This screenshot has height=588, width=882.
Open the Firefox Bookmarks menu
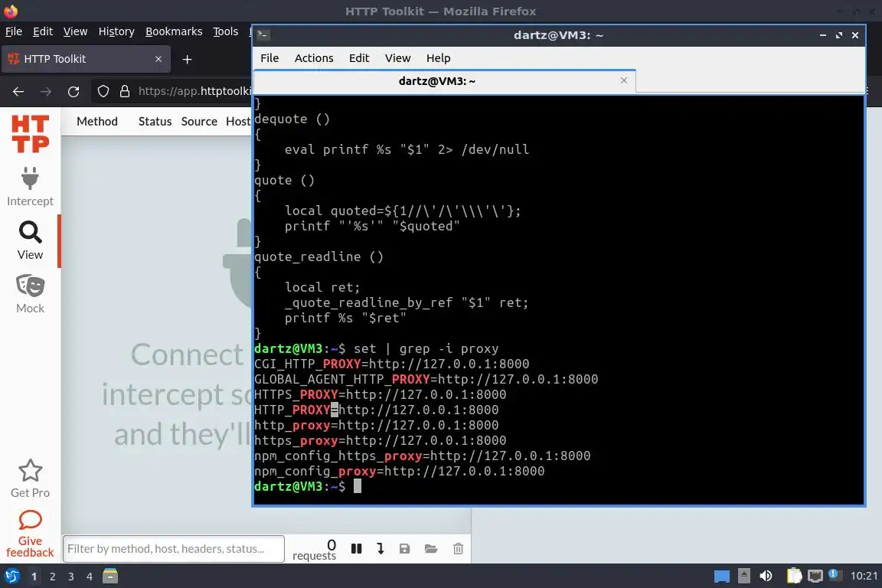coord(174,31)
